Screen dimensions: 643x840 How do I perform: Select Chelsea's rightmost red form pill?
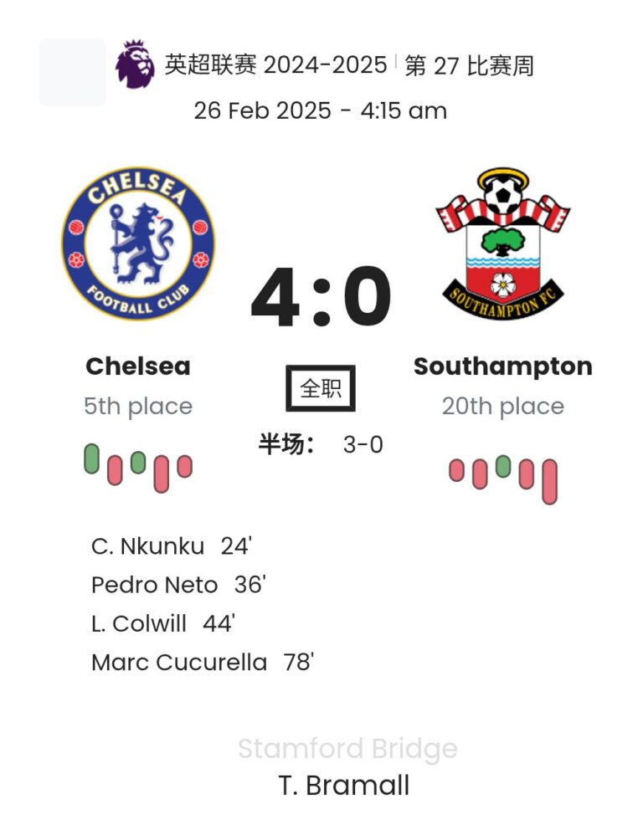pyautogui.click(x=184, y=466)
